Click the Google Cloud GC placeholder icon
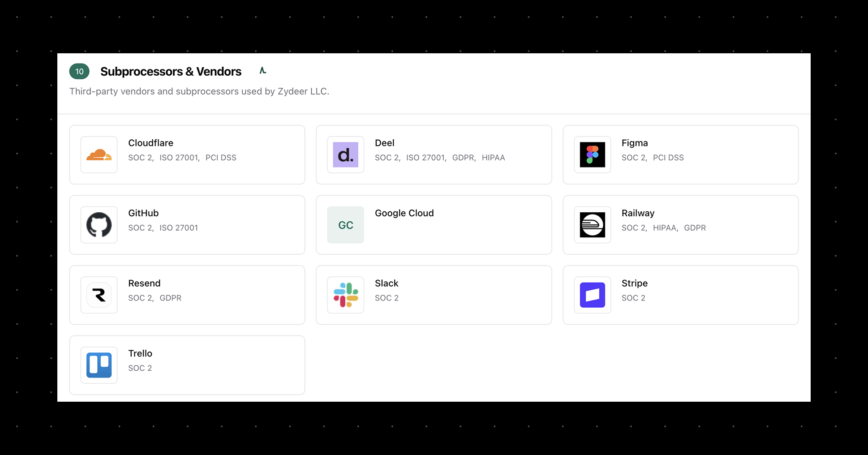The height and width of the screenshot is (455, 868). (x=345, y=225)
